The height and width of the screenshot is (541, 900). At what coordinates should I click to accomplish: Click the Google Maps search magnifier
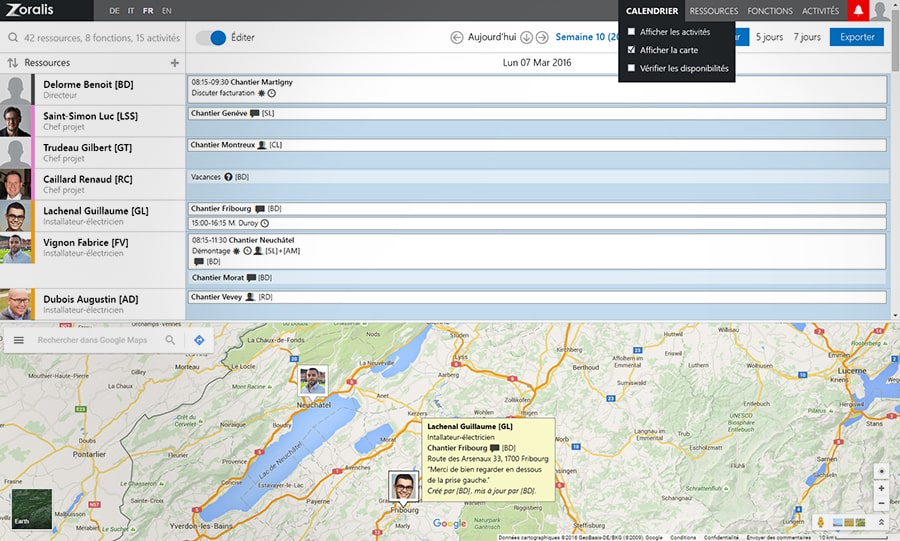[170, 340]
